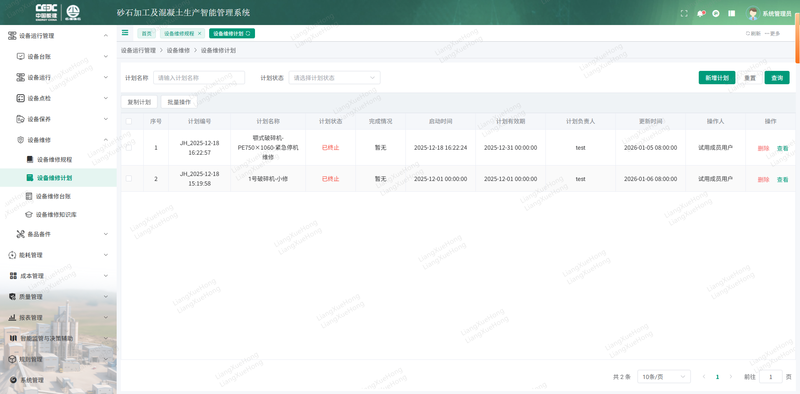Check the row 1 checkbox

129,147
